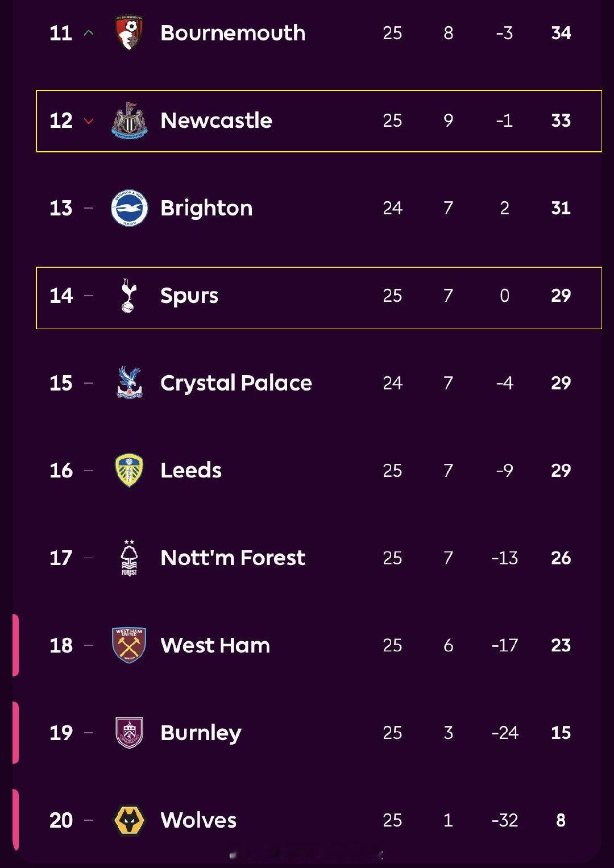
Task: Open the Crystal Palace eagle crest
Action: coord(129,383)
